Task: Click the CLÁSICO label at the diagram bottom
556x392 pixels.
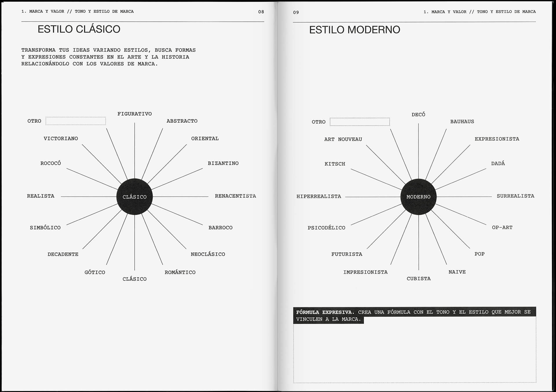Action: 135,279
